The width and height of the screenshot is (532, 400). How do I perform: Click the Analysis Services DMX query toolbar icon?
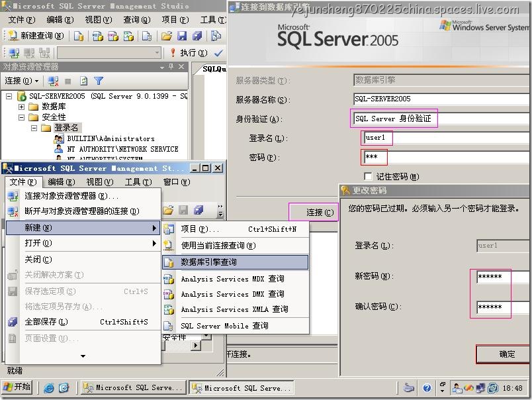[x=113, y=36]
